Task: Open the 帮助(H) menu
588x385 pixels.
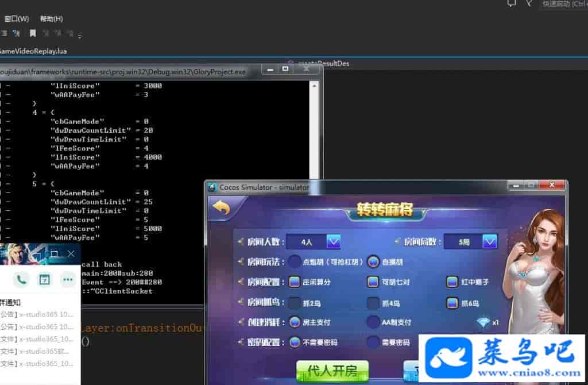Action: (52, 19)
